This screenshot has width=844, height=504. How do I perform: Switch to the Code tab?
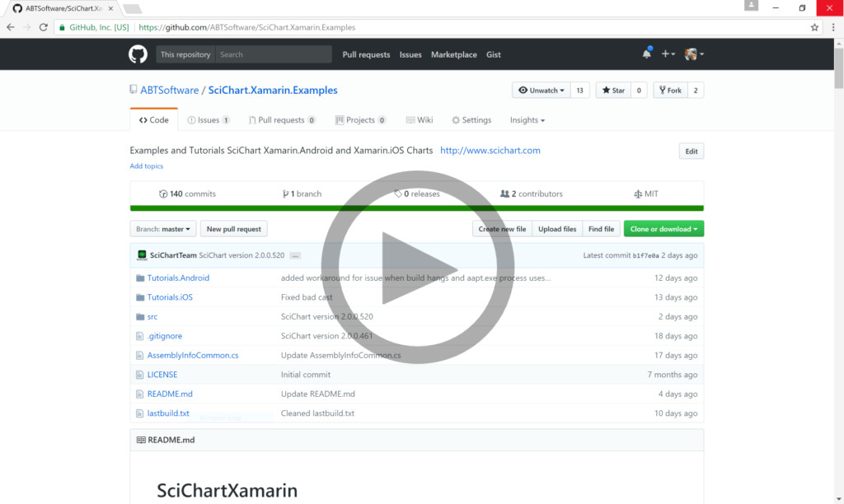tap(154, 120)
